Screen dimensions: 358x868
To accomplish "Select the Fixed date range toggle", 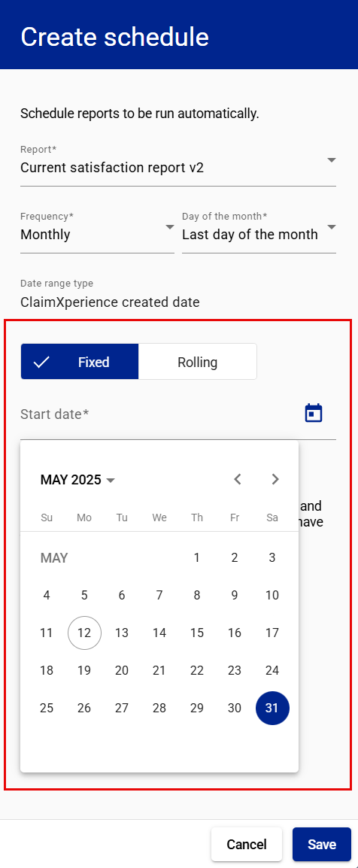I will tap(80, 362).
